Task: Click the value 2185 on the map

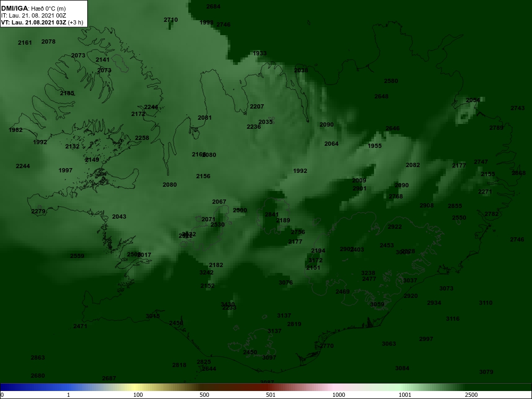Action: tap(67, 93)
